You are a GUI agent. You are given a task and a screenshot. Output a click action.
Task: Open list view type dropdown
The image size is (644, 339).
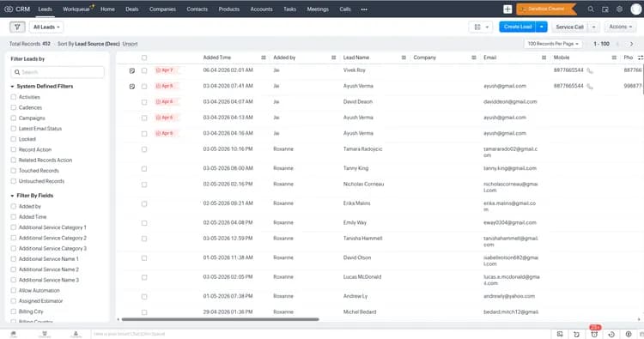click(x=481, y=27)
